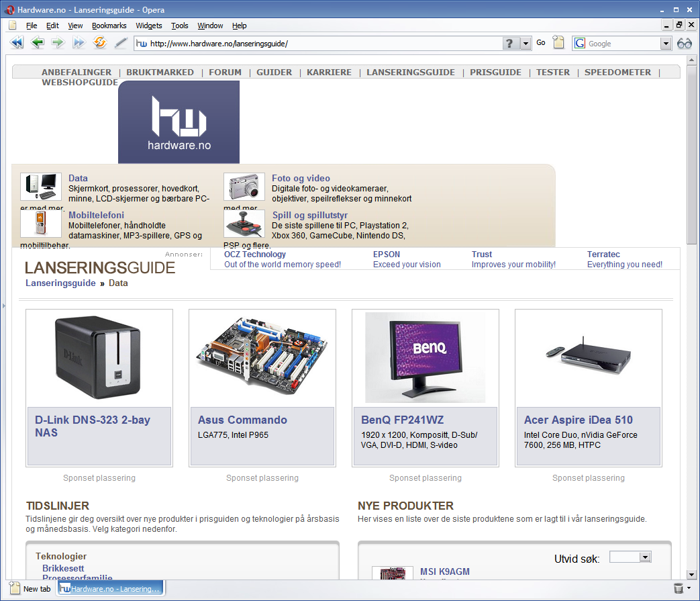The image size is (700, 601).
Task: Reload the page with the refresh icon
Action: pyautogui.click(x=99, y=43)
